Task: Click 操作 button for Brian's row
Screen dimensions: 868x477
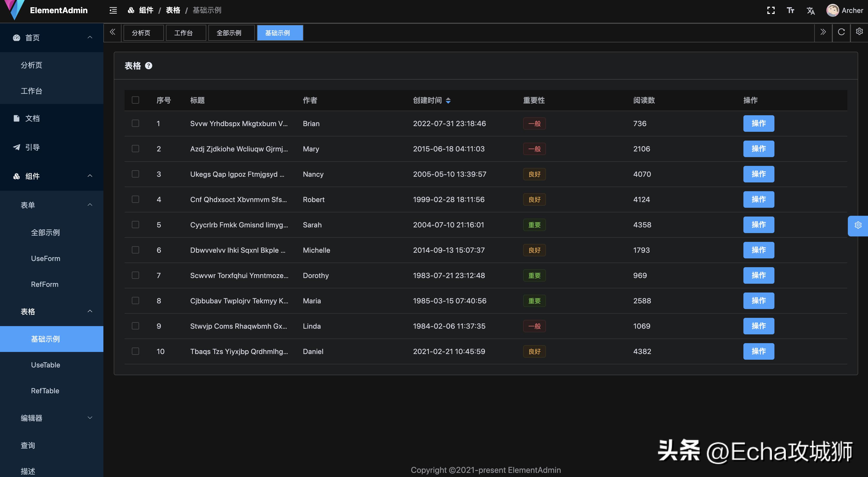Action: pos(758,123)
